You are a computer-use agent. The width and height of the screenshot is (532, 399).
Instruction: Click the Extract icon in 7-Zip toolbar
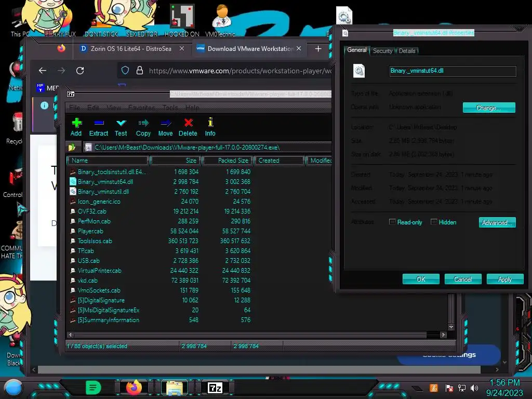[99, 127]
